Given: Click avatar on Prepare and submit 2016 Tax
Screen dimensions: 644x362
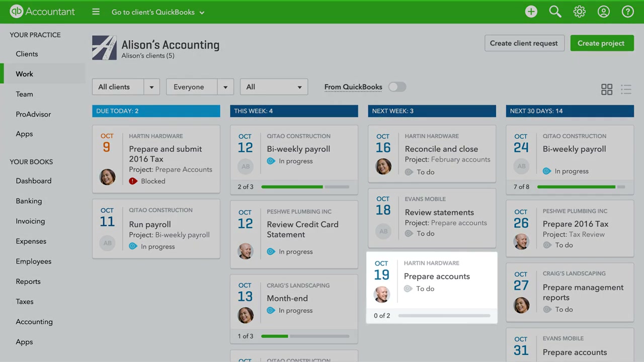Looking at the screenshot, I should tap(107, 177).
